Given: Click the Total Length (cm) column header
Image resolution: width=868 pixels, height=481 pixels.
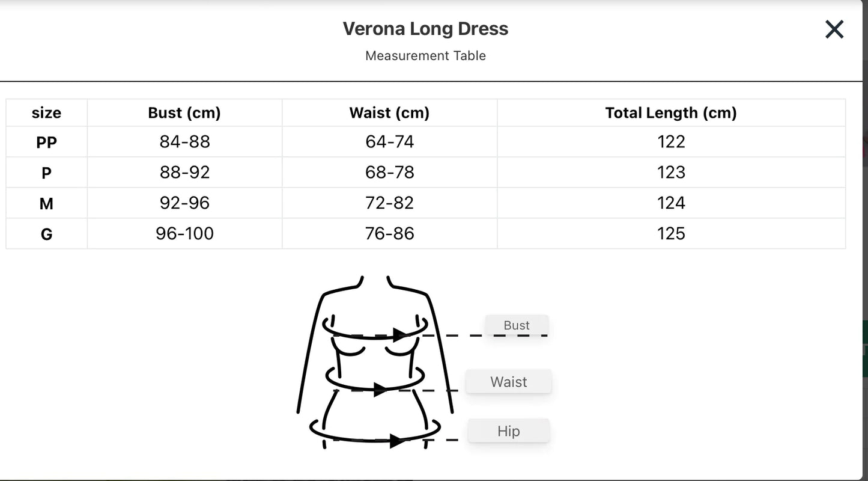Looking at the screenshot, I should pyautogui.click(x=671, y=112).
